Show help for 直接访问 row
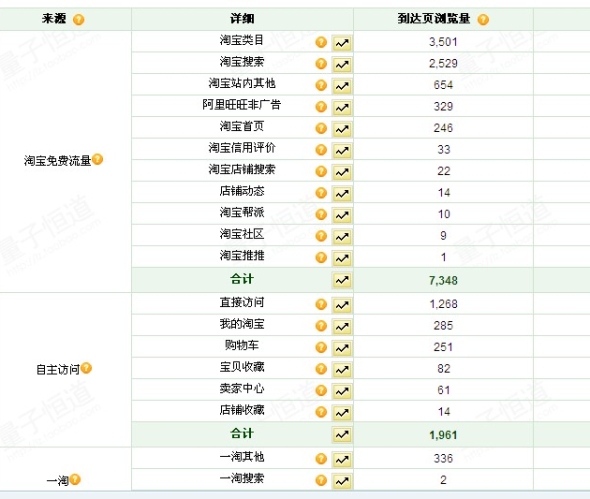The height and width of the screenshot is (499, 590). 321,304
